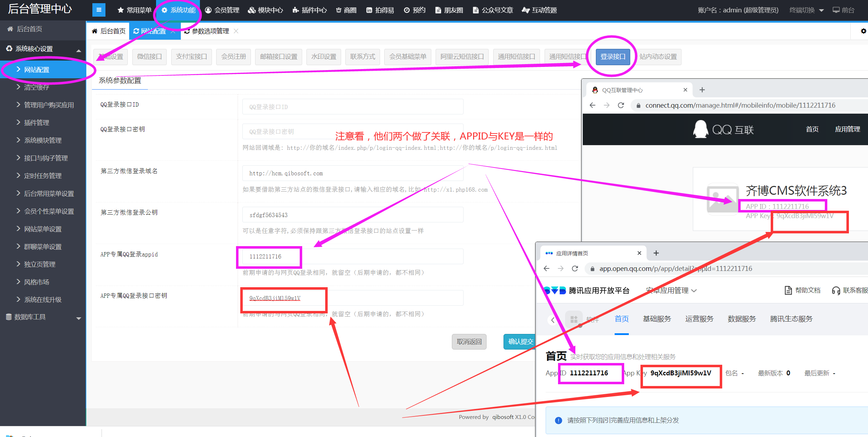
Task: Expand the 终端切换 dropdown
Action: (806, 10)
